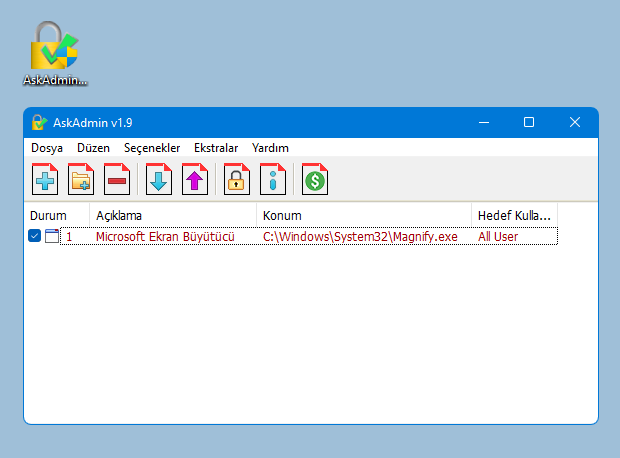Click the path 'C:\Windows\System32\Magnify.exe'
Image resolution: width=620 pixels, height=458 pixels.
(360, 237)
